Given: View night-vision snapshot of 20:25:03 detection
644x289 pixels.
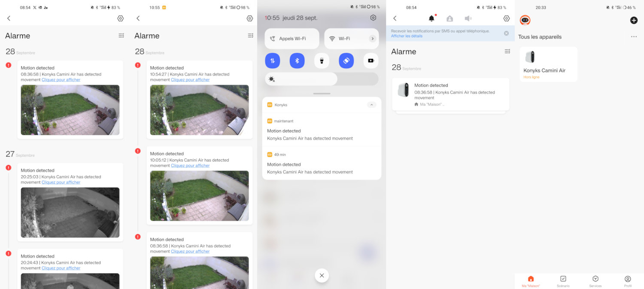Looking at the screenshot, I should [70, 213].
